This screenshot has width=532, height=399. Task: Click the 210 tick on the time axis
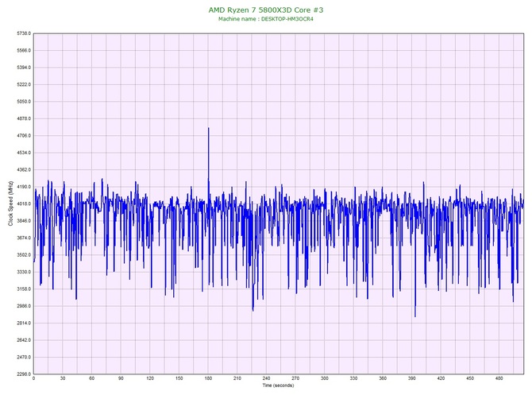[x=237, y=378]
